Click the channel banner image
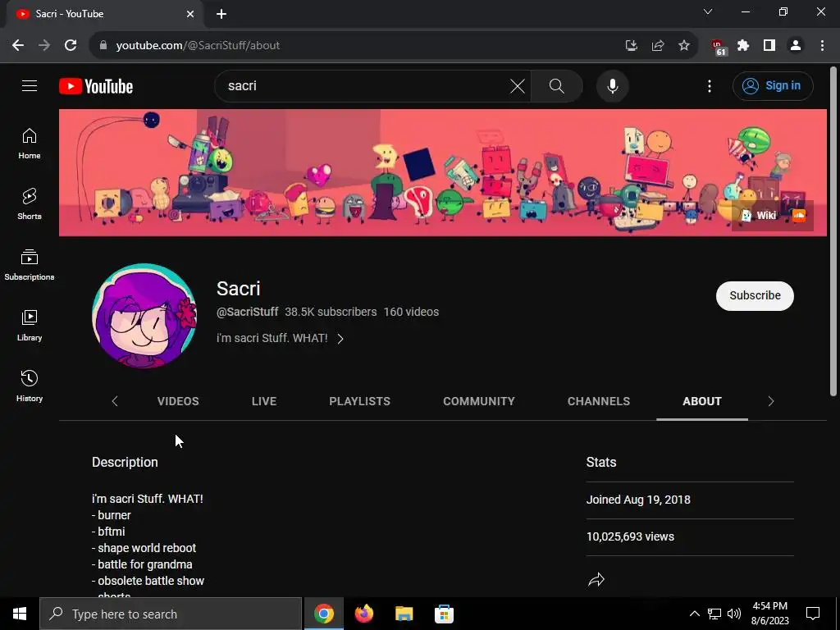The image size is (840, 630). 442,172
